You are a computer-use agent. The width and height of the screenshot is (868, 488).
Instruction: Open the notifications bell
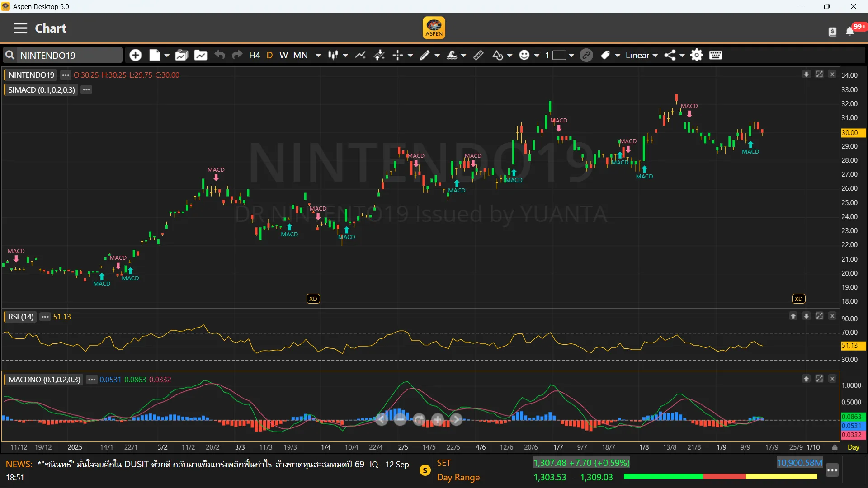[x=850, y=31]
